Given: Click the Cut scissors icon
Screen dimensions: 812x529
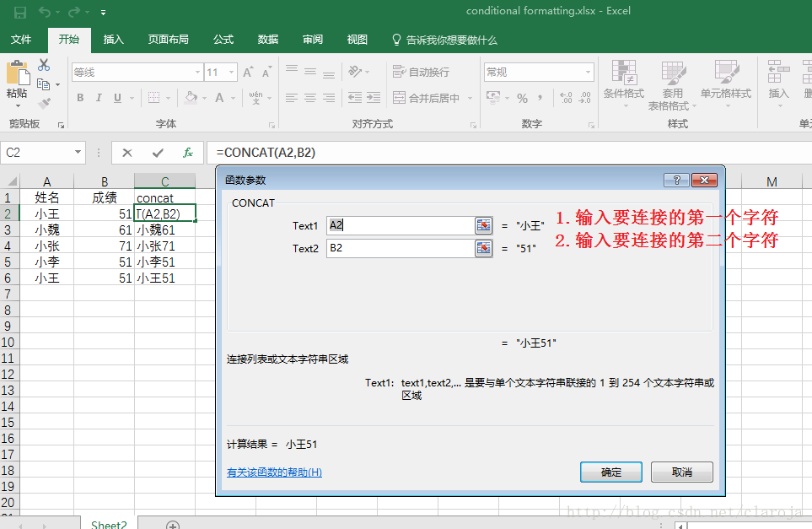Looking at the screenshot, I should pos(44,65).
